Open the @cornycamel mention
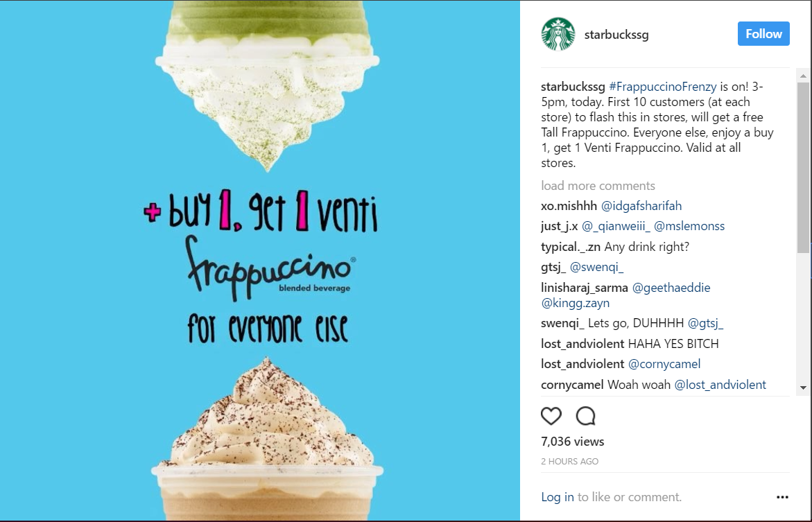The width and height of the screenshot is (812, 522). [664, 364]
